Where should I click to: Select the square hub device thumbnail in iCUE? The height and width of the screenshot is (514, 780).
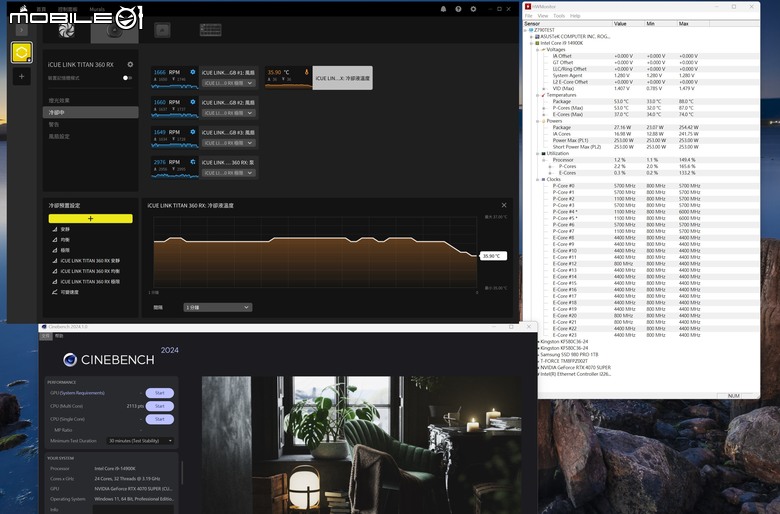[162, 30]
